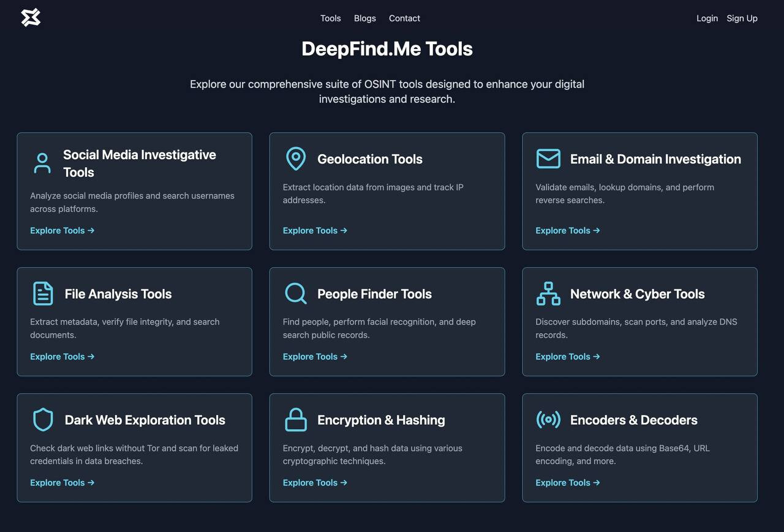This screenshot has width=784, height=532.
Task: Click the People Finder Tools heading
Action: (374, 294)
